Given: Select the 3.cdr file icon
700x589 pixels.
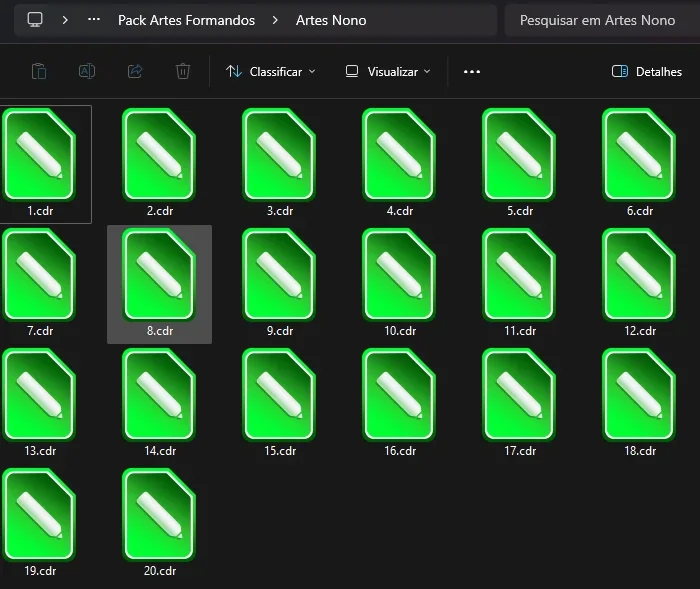Looking at the screenshot, I should tap(279, 154).
